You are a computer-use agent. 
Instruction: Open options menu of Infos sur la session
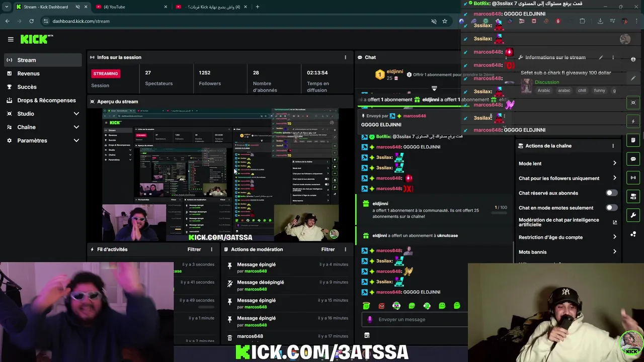[x=345, y=57]
